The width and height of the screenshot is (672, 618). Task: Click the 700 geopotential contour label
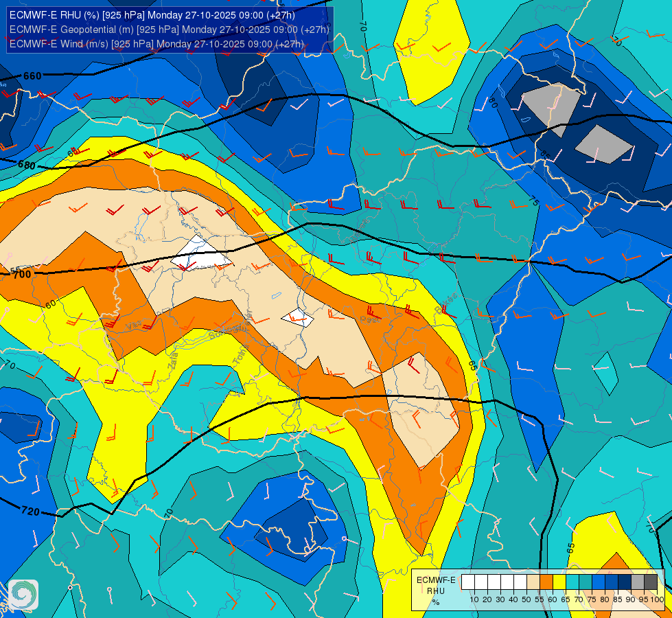tap(22, 275)
